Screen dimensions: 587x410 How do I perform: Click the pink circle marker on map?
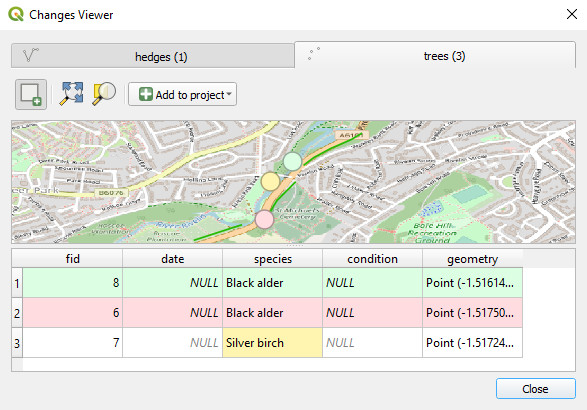264,219
